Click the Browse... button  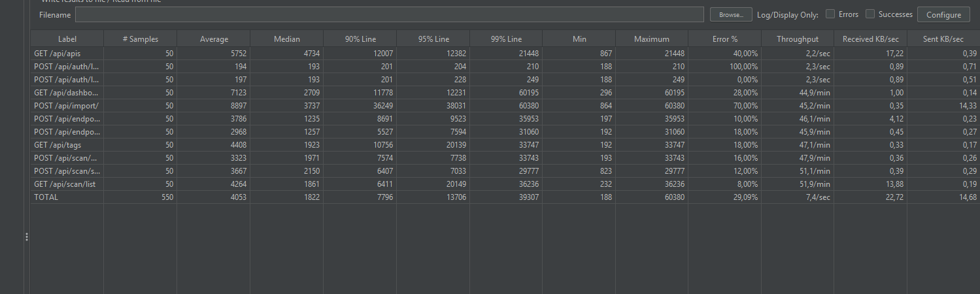pyautogui.click(x=731, y=14)
